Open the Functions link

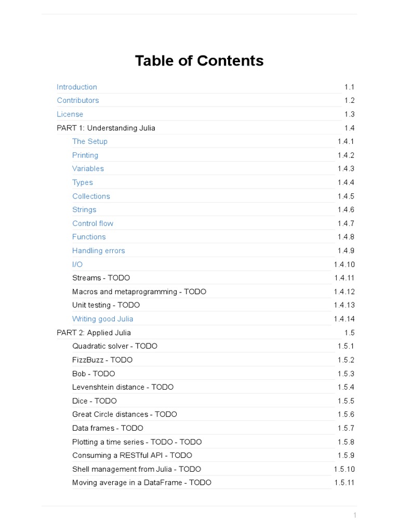[x=89, y=237]
